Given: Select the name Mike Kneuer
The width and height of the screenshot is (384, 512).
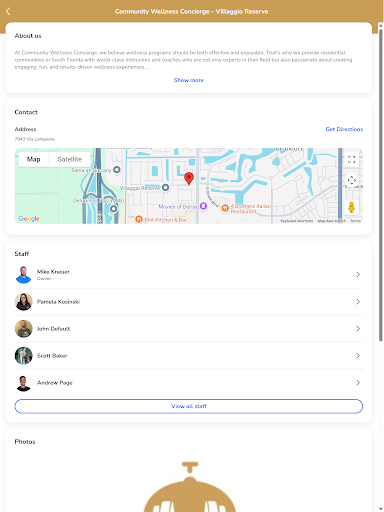Looking at the screenshot, I should click(53, 272).
